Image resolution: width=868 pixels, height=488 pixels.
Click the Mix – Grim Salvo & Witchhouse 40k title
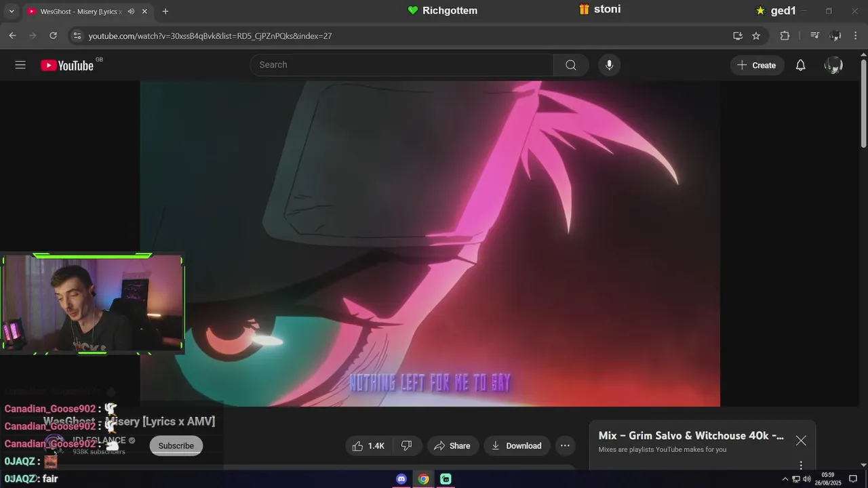[691, 436]
